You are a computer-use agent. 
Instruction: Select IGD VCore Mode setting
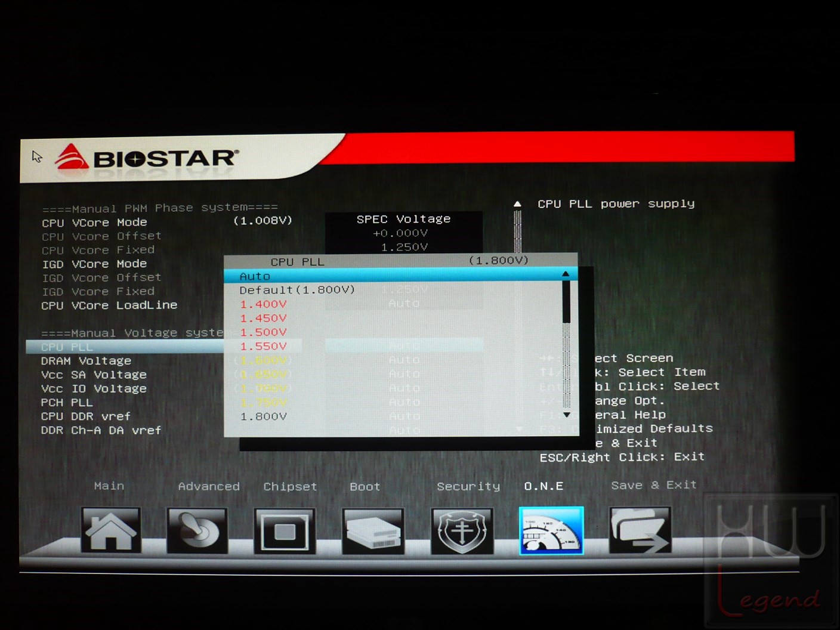tap(94, 264)
